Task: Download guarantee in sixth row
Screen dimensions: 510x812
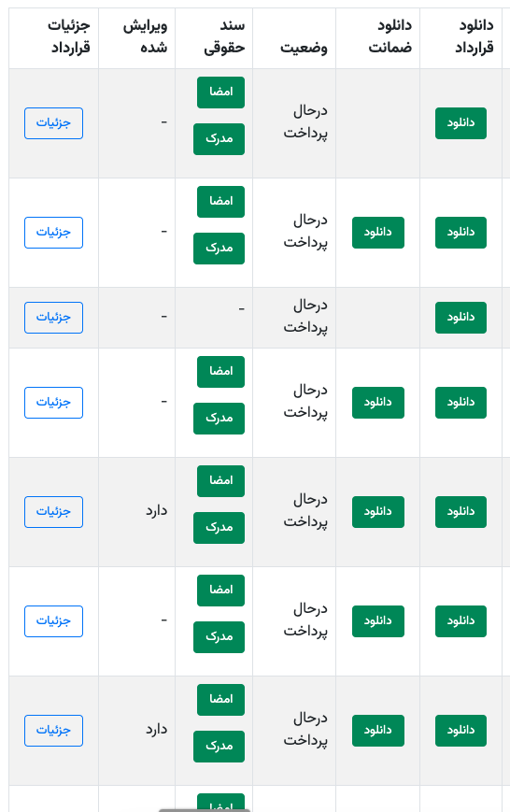Action: point(378,620)
